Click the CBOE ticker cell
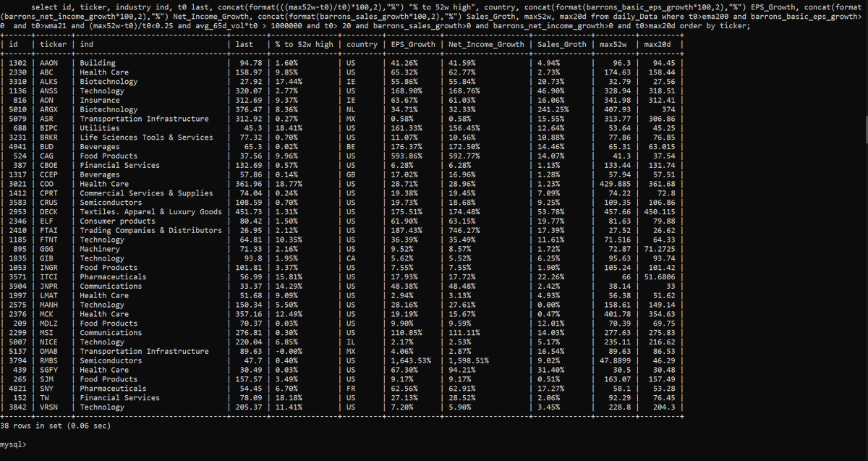This screenshot has height=461, width=868. coord(49,165)
